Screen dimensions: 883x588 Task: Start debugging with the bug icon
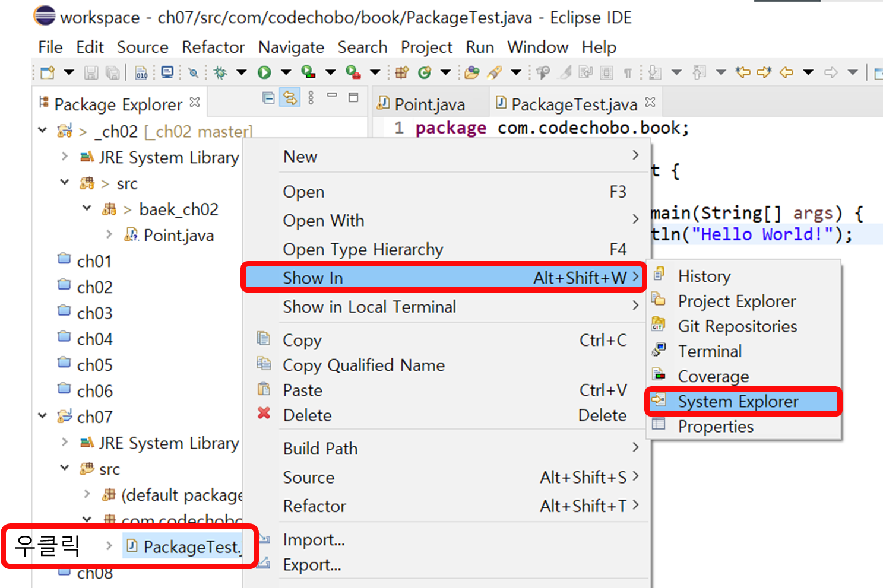220,72
